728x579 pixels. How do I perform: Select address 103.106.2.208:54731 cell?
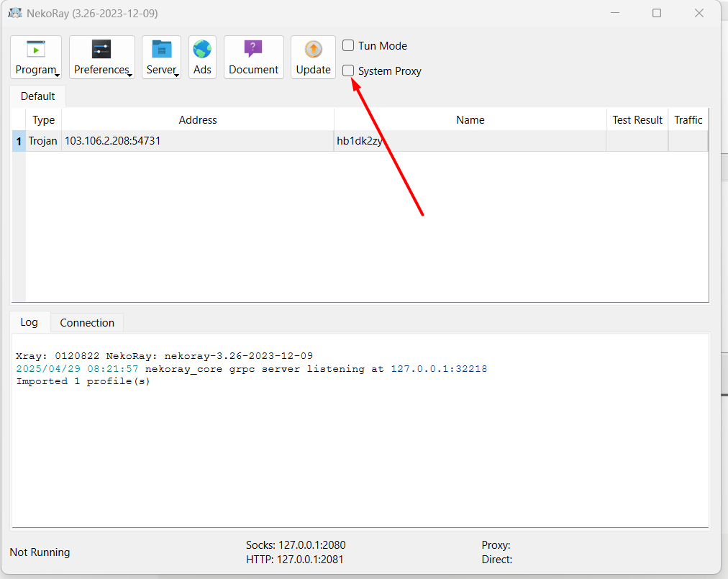[x=198, y=141]
